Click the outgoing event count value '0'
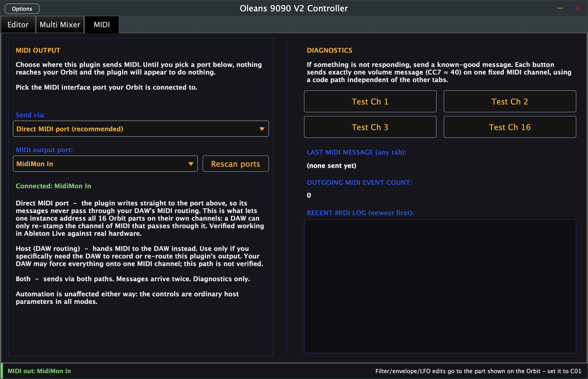 (309, 195)
